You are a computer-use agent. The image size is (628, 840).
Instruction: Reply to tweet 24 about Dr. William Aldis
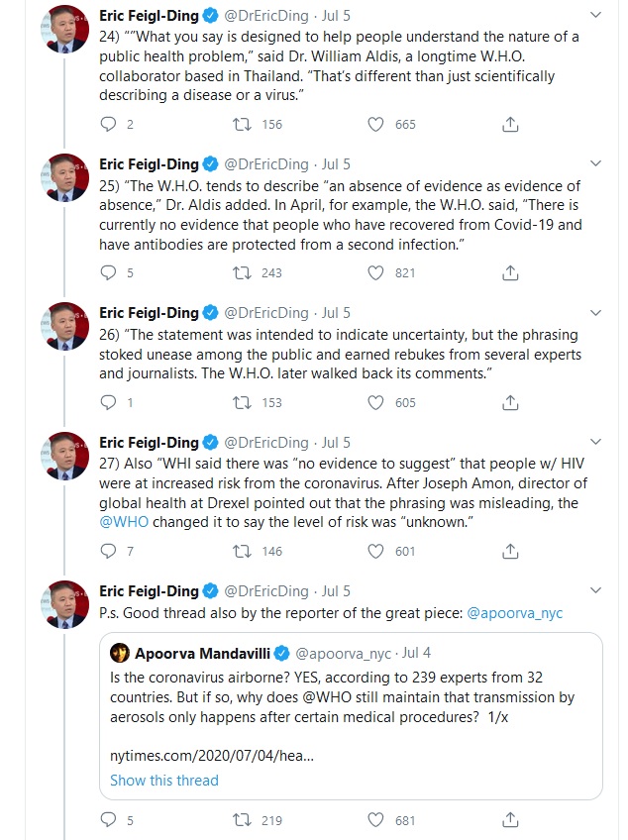click(108, 124)
